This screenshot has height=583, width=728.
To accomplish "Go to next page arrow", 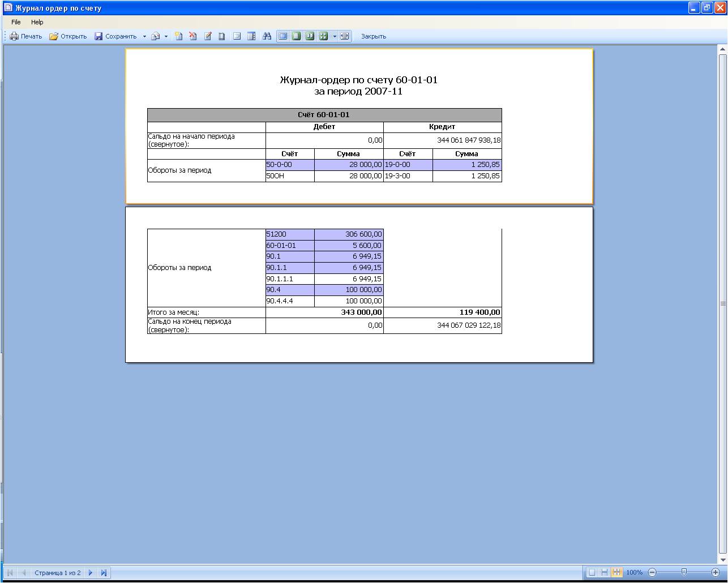I will pos(91,573).
